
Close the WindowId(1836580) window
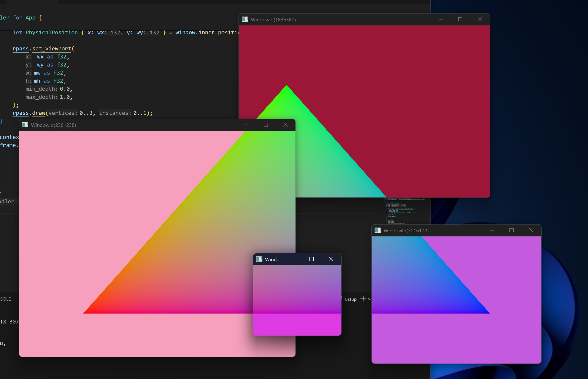point(480,19)
